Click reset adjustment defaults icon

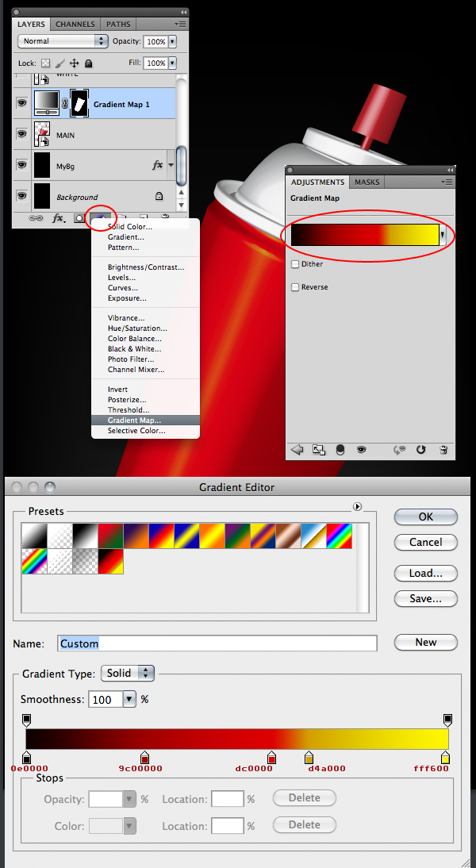(421, 450)
